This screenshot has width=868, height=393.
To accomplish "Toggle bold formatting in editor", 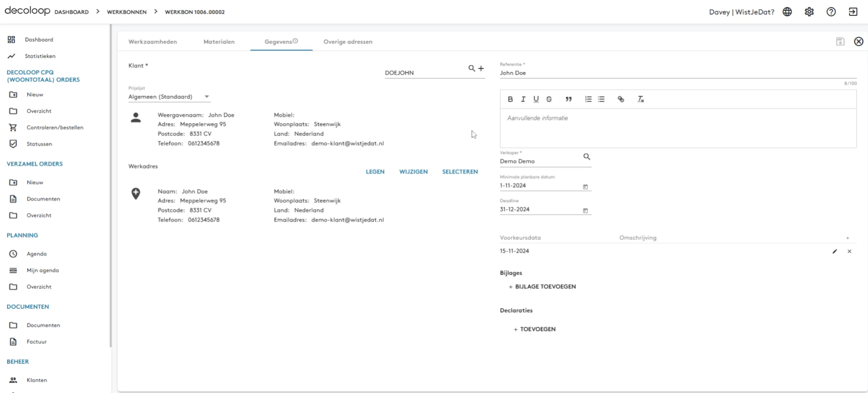I will click(510, 99).
